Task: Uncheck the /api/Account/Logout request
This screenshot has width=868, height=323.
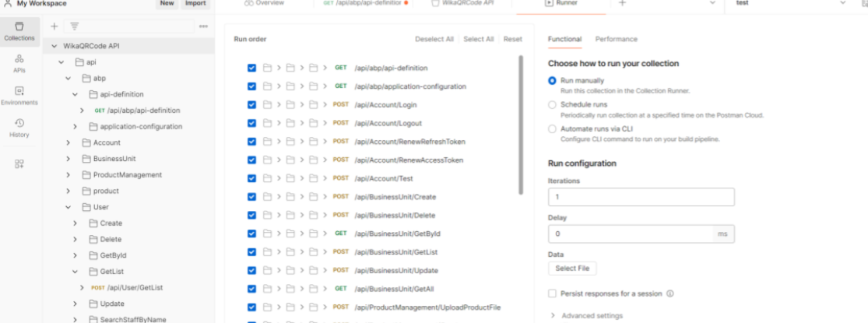Action: tap(252, 123)
